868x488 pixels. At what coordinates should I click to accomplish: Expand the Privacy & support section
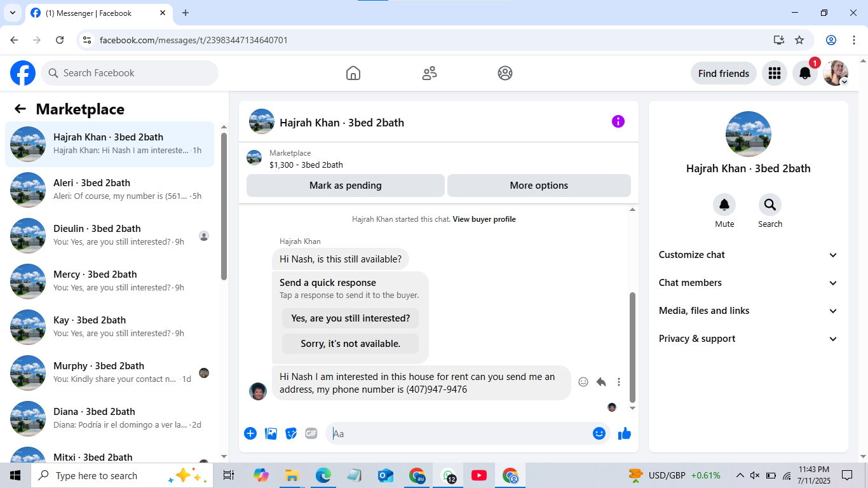pos(749,339)
